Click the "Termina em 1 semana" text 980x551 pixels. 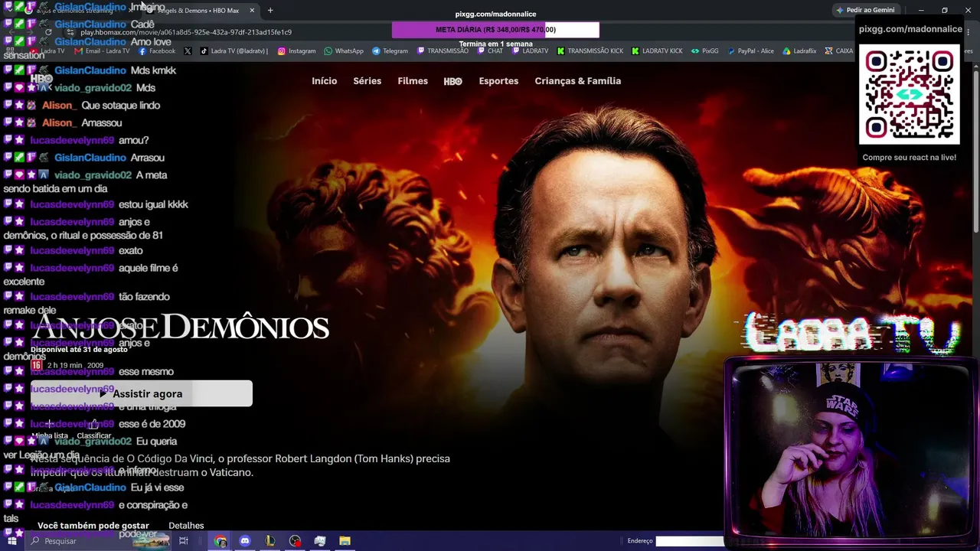point(495,44)
